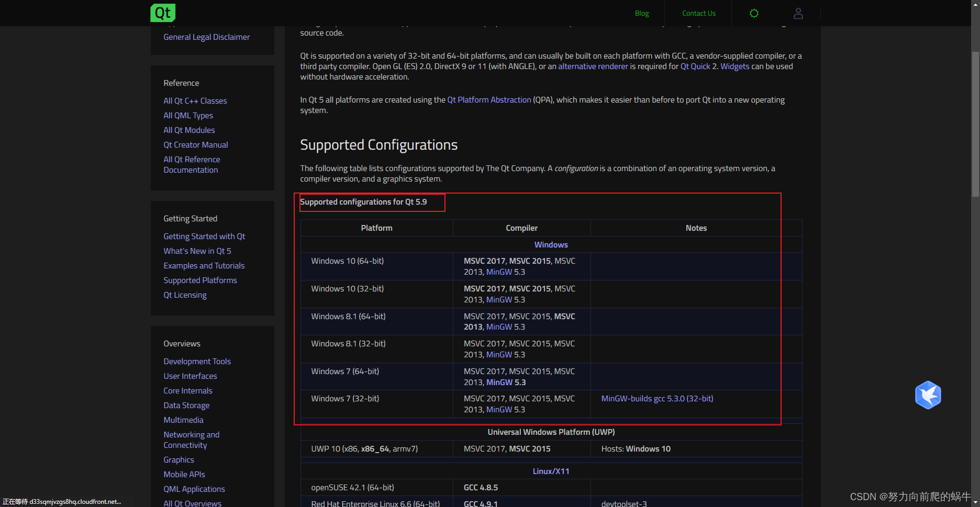Image resolution: width=980 pixels, height=507 pixels.
Task: Toggle the theme sun icon in header
Action: tap(754, 13)
